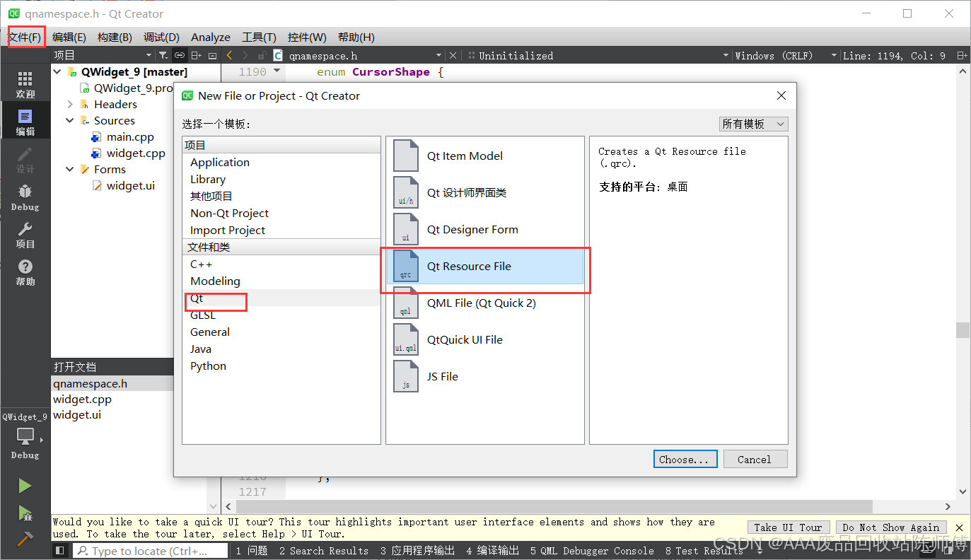
Task: Open the 4 编译输出 pane
Action: tap(492, 551)
